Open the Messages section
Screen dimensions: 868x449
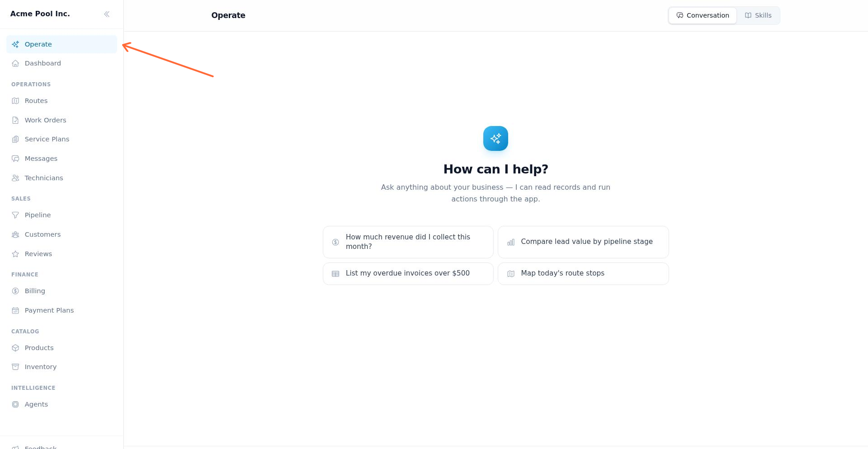pos(61,159)
